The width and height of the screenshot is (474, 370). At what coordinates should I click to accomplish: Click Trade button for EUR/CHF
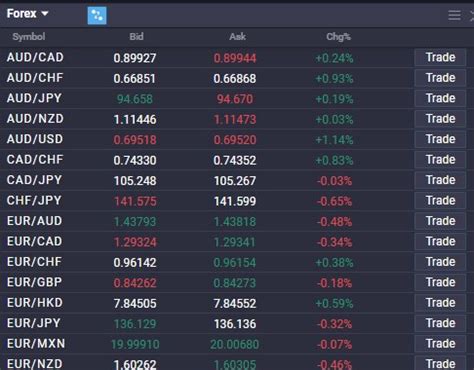(440, 262)
